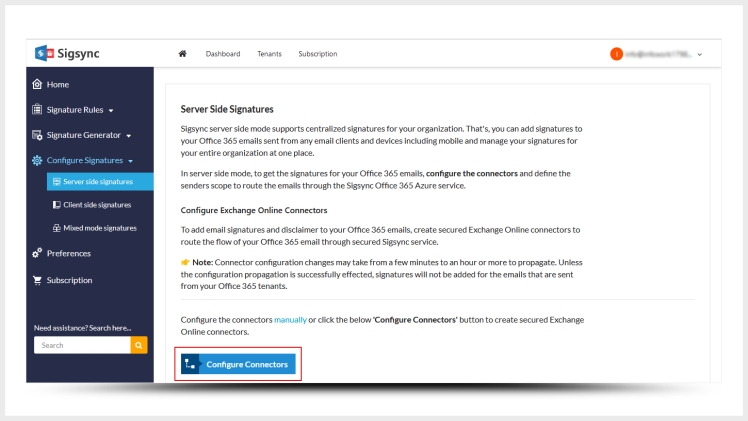The height and width of the screenshot is (421, 748).
Task: Click the house icon beside sidebar Home
Action: point(38,84)
